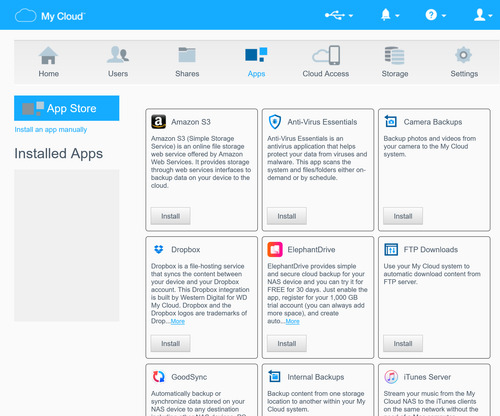
Task: Click the Internal Backups icon
Action: [274, 376]
